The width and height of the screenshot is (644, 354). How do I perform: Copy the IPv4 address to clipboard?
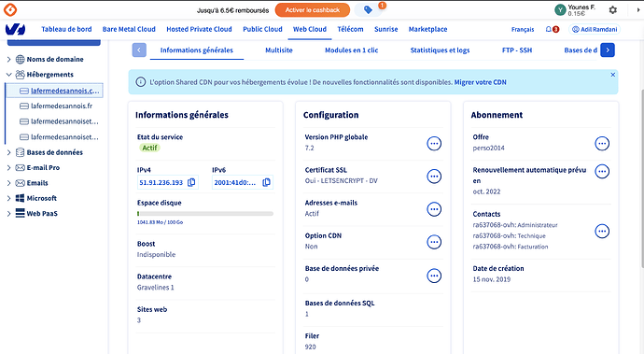[191, 182]
